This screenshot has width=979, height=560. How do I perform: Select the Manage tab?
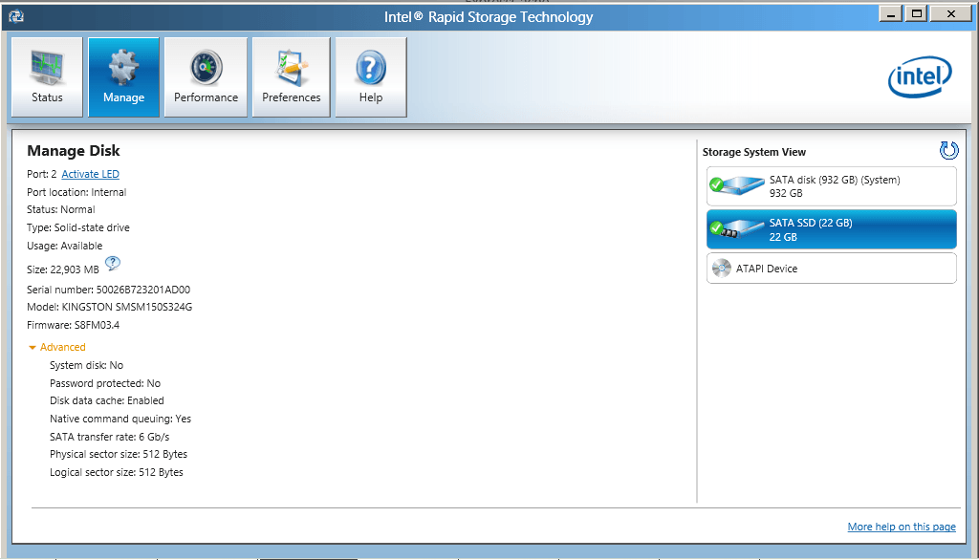(123, 76)
